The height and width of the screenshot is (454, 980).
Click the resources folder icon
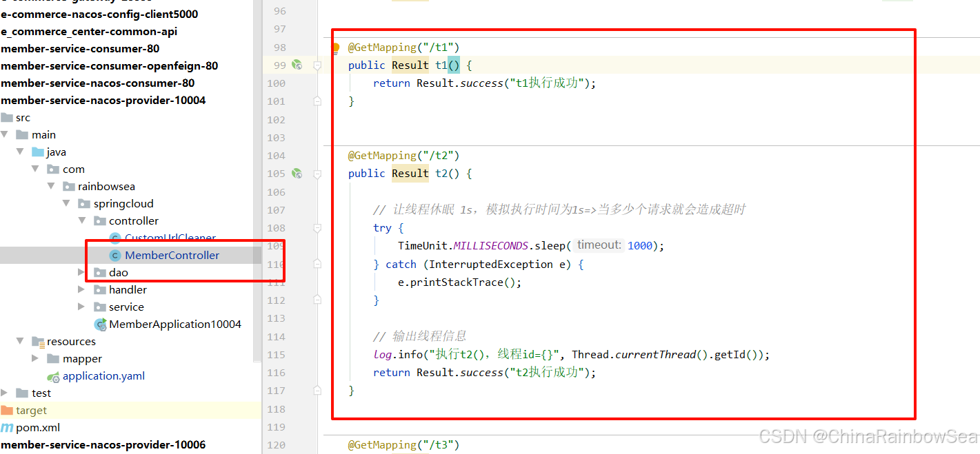[x=38, y=341]
